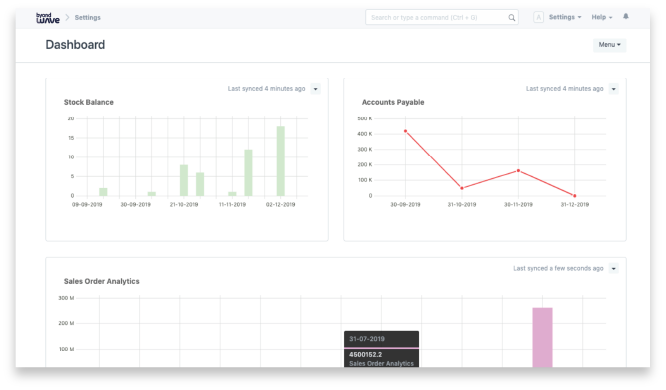Click the green bar near 21-10-2019
Viewport: 666px width, 390px height.
tap(184, 180)
